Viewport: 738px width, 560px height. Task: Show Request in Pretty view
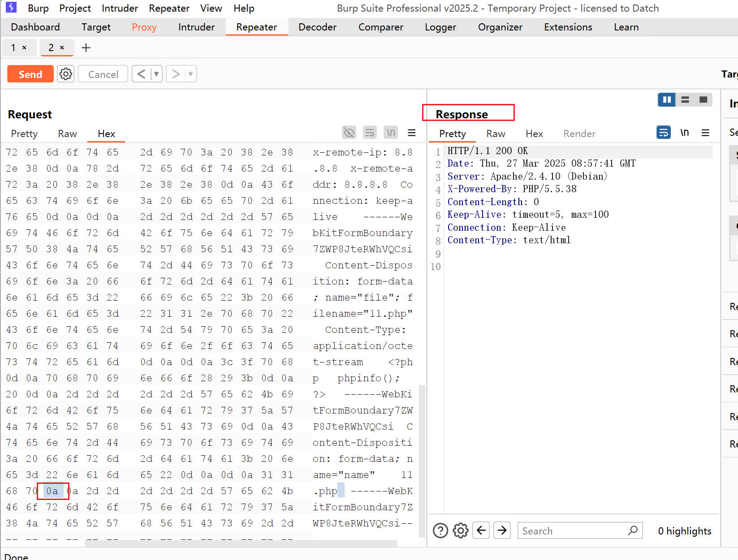(x=24, y=134)
